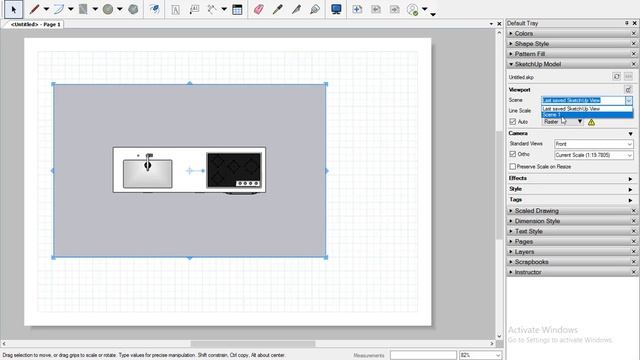The width and height of the screenshot is (640, 360).
Task: Collapse the Camera section arrow
Action: pos(630,134)
